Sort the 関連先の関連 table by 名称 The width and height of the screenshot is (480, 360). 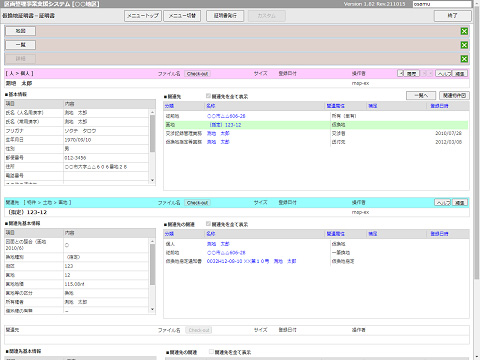(211, 234)
